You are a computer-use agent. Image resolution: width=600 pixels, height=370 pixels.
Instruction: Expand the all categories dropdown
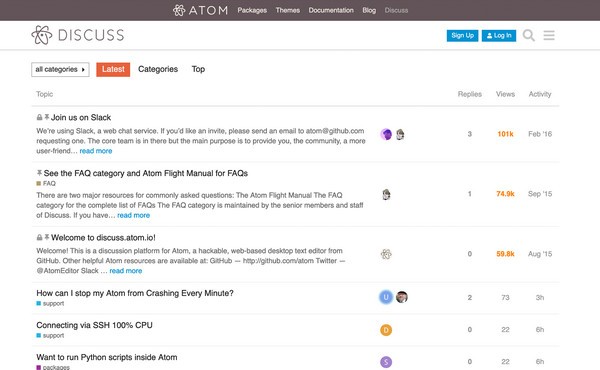coord(60,69)
